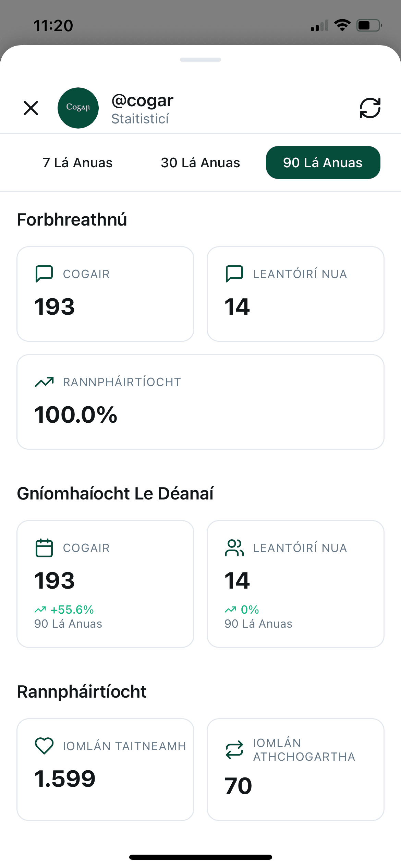The width and height of the screenshot is (401, 868).
Task: Tap the repost arrows icon for Athchogartha
Action: coord(234,750)
